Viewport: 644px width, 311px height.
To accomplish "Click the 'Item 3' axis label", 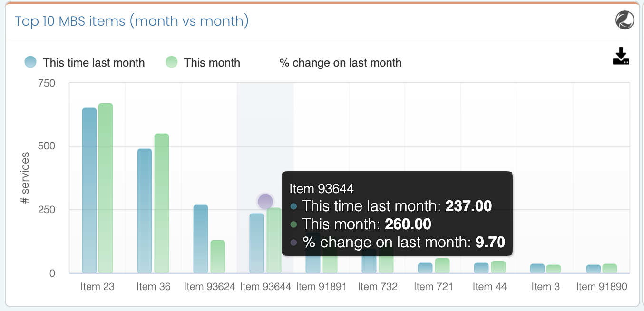I will click(546, 287).
